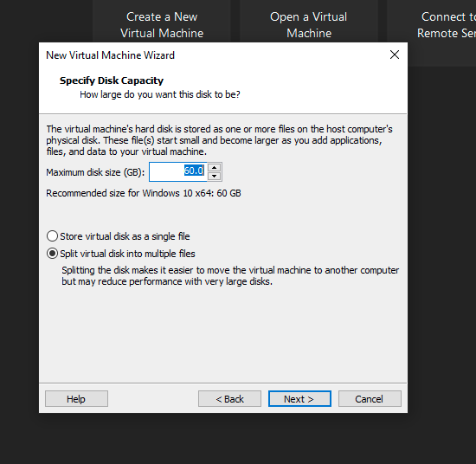Click the Store virtual disk as single file label
476x464 pixels.
pyautogui.click(x=125, y=236)
